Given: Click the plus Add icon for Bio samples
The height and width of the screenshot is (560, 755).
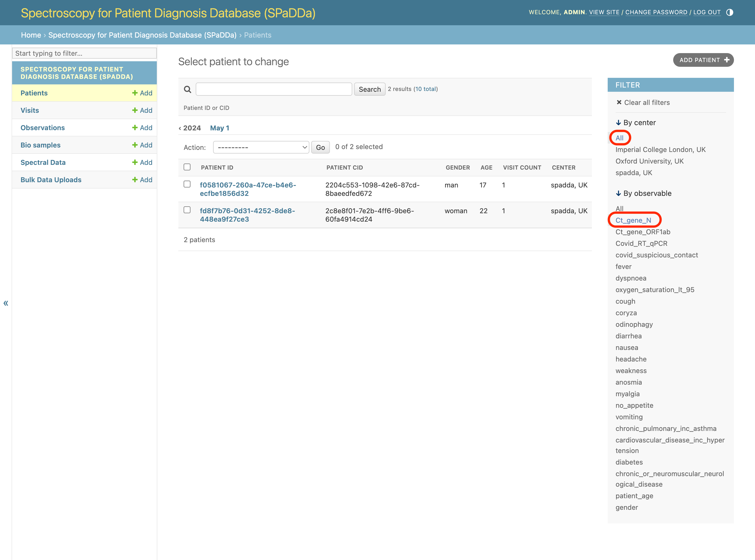Looking at the screenshot, I should coord(135,145).
